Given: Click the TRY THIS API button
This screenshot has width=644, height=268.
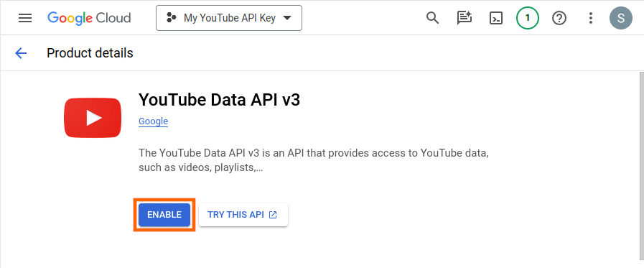Looking at the screenshot, I should point(243,215).
